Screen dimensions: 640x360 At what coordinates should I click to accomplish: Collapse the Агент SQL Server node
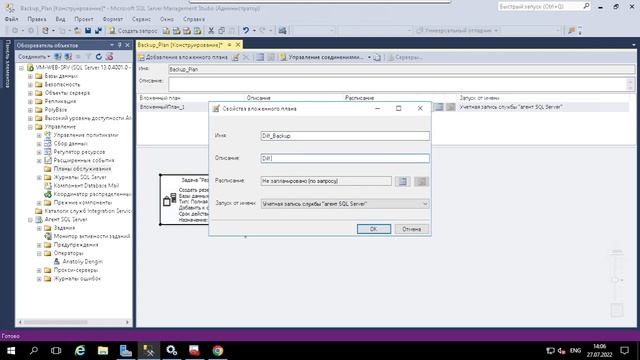(x=30, y=220)
